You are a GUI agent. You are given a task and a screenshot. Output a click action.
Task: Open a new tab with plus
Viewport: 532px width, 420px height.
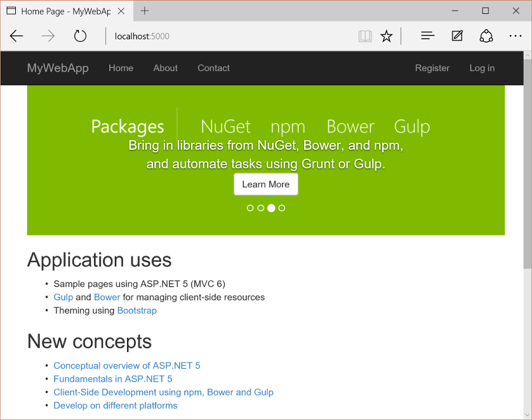[x=145, y=11]
